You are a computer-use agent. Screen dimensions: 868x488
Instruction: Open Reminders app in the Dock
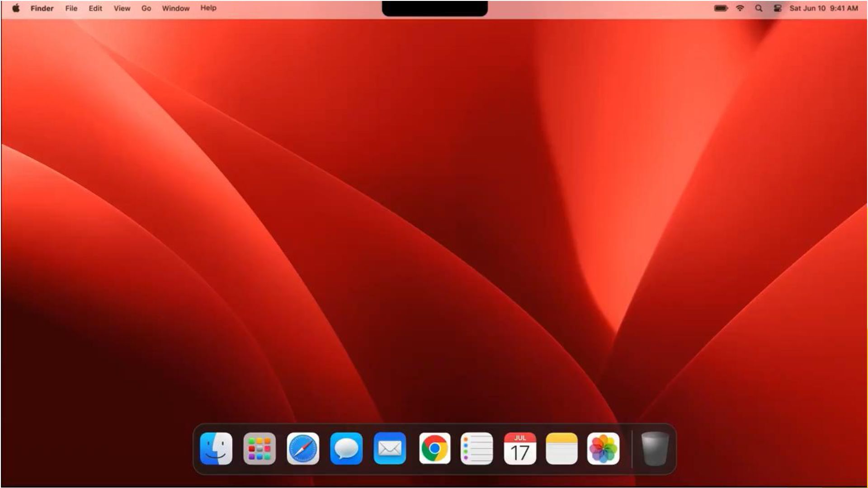click(x=476, y=449)
